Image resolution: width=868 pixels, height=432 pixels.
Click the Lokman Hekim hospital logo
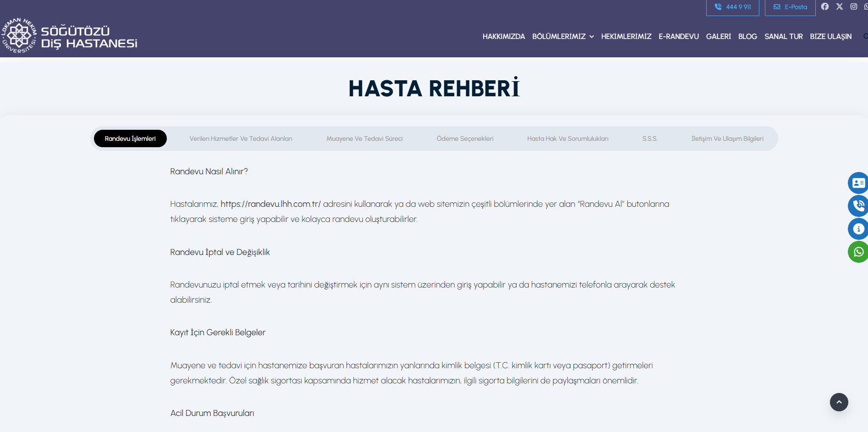coord(70,36)
